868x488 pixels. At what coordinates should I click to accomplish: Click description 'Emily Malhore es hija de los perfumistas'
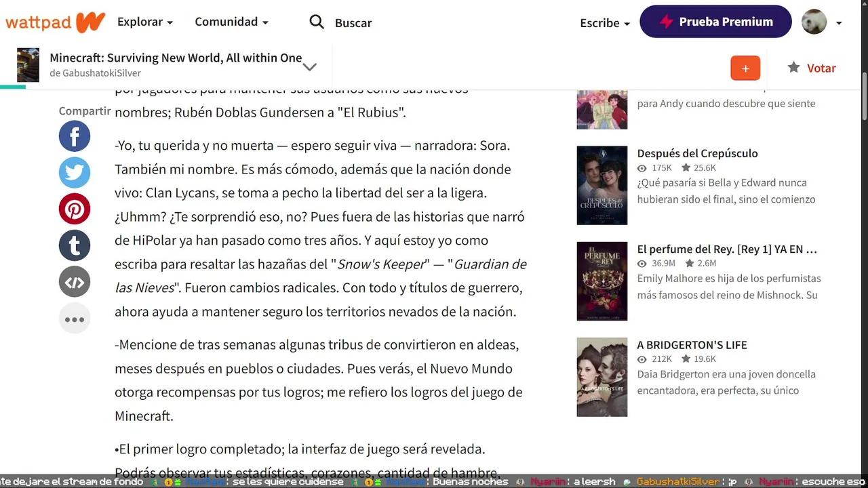click(x=729, y=279)
